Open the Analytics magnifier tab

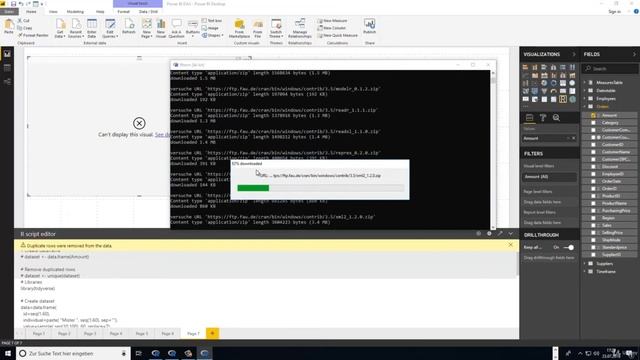click(556, 118)
